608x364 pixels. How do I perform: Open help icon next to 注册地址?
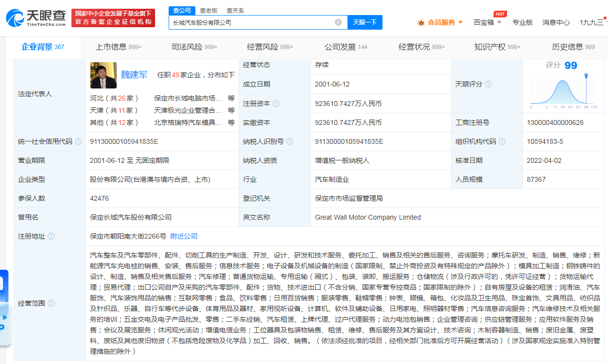click(51, 236)
